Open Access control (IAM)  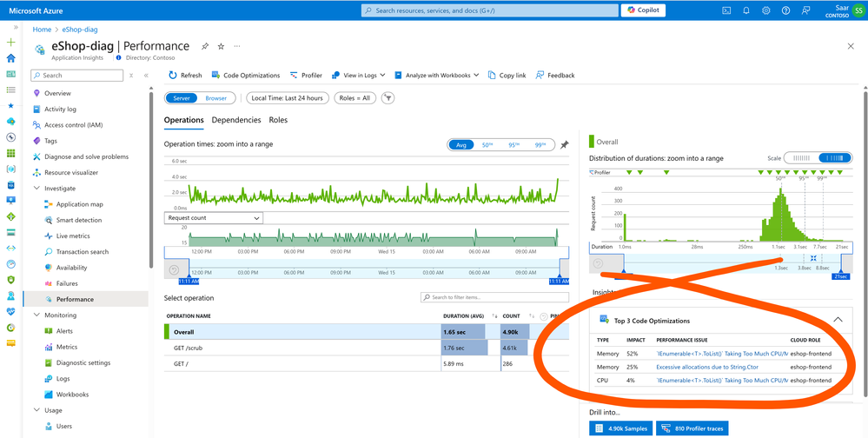pos(73,125)
